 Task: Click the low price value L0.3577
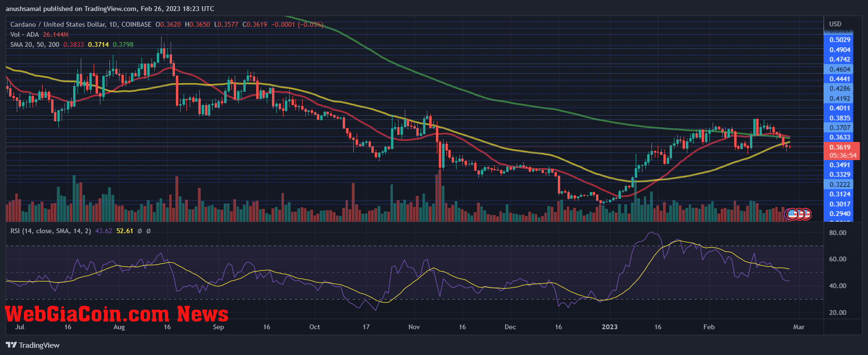pyautogui.click(x=226, y=24)
